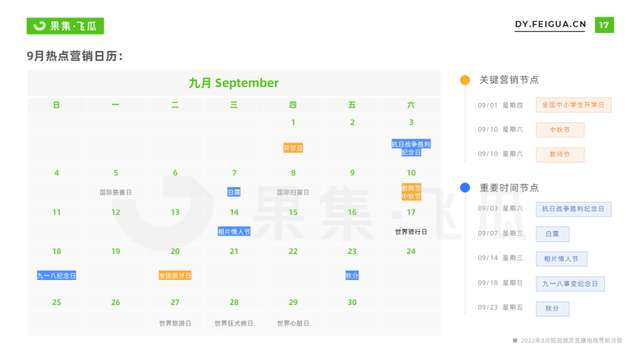Click the orange 全国爱牙日 tag under September 20
Screen dimensions: 640x360
(x=175, y=276)
